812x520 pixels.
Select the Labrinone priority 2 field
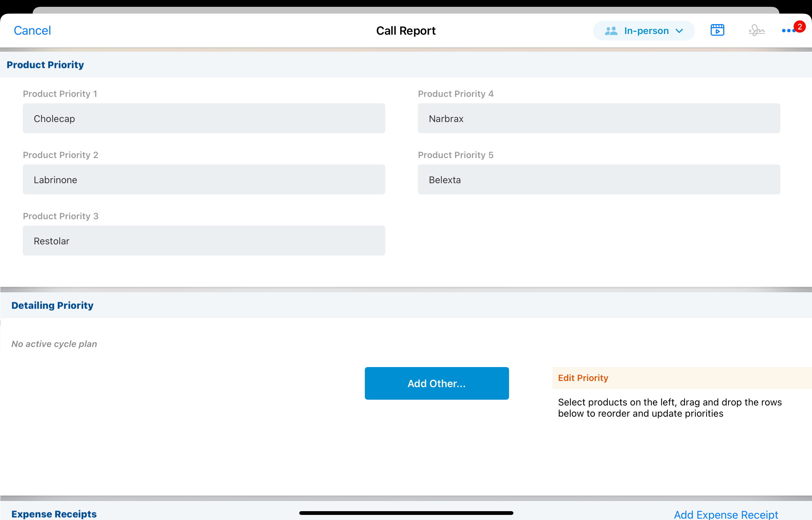204,180
